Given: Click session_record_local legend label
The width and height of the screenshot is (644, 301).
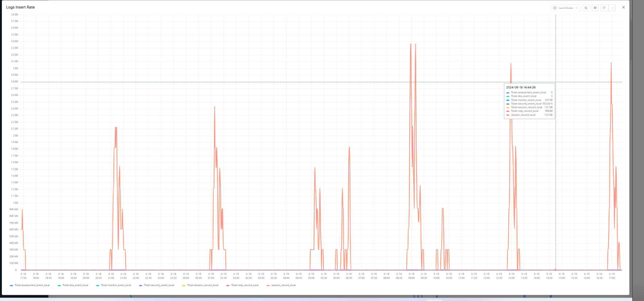Looking at the screenshot, I should pyautogui.click(x=283, y=285).
